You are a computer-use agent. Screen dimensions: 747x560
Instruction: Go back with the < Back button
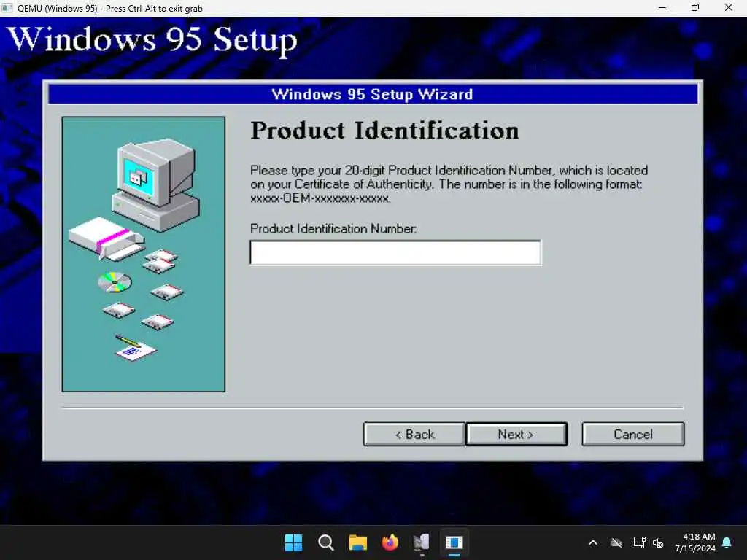pos(414,435)
